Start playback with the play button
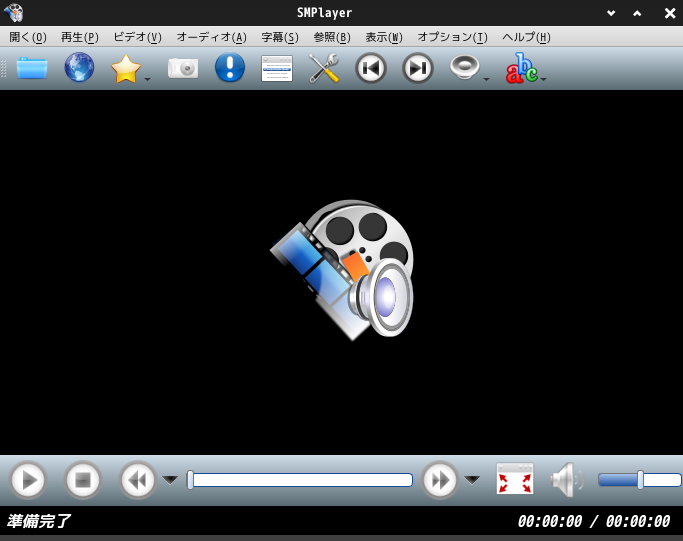Image resolution: width=683 pixels, height=541 pixels. click(28, 480)
